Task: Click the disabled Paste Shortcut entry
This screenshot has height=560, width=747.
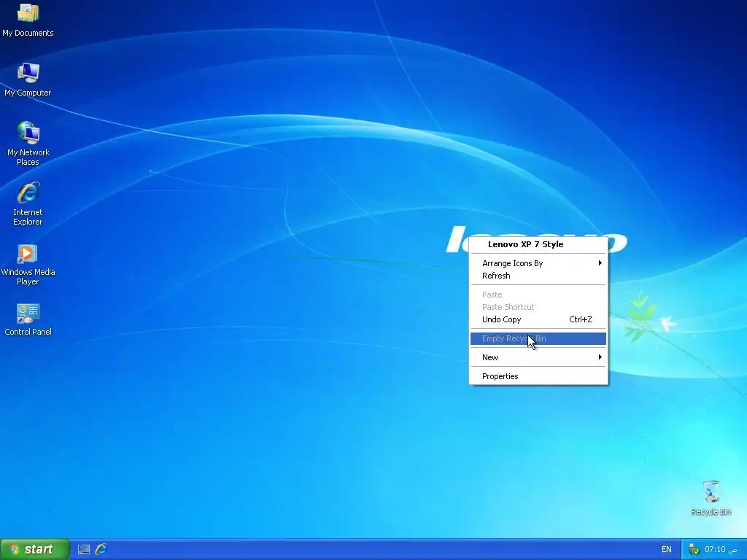Action: pos(538,307)
